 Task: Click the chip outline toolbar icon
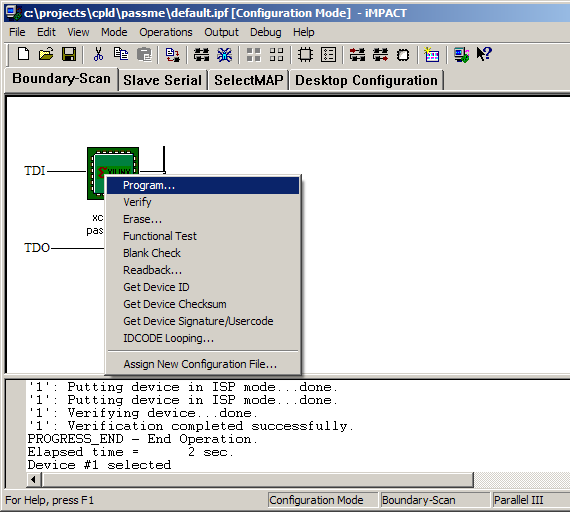point(305,55)
